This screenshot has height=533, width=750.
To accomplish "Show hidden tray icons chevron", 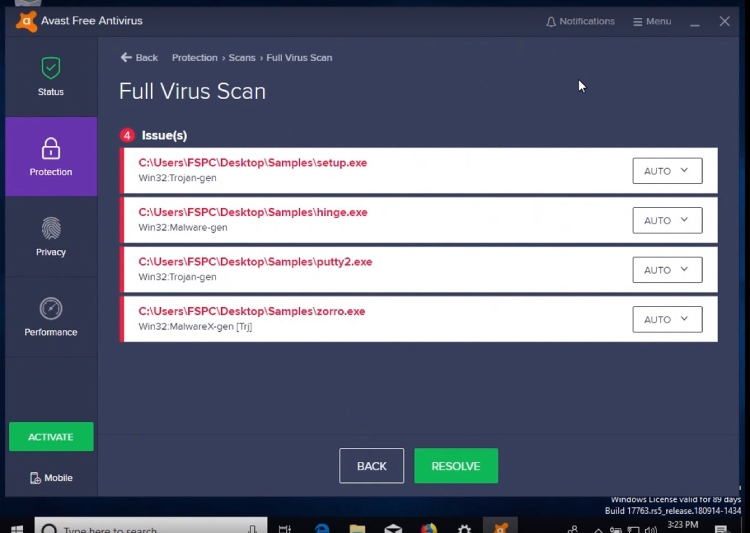I will (598, 530).
